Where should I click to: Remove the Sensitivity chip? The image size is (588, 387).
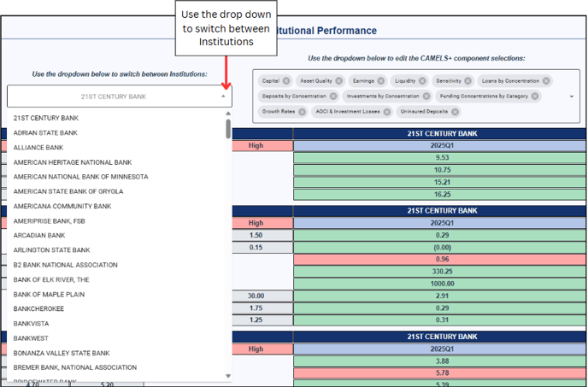[468, 80]
